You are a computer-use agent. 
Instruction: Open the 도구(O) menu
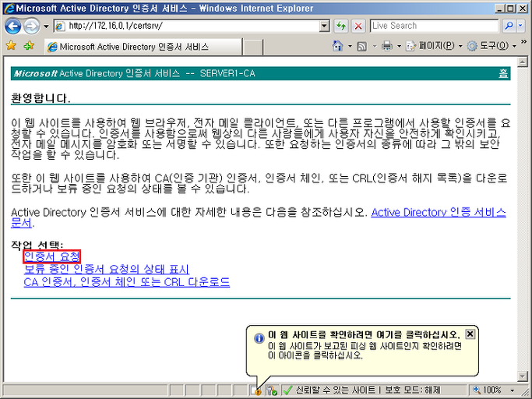491,46
